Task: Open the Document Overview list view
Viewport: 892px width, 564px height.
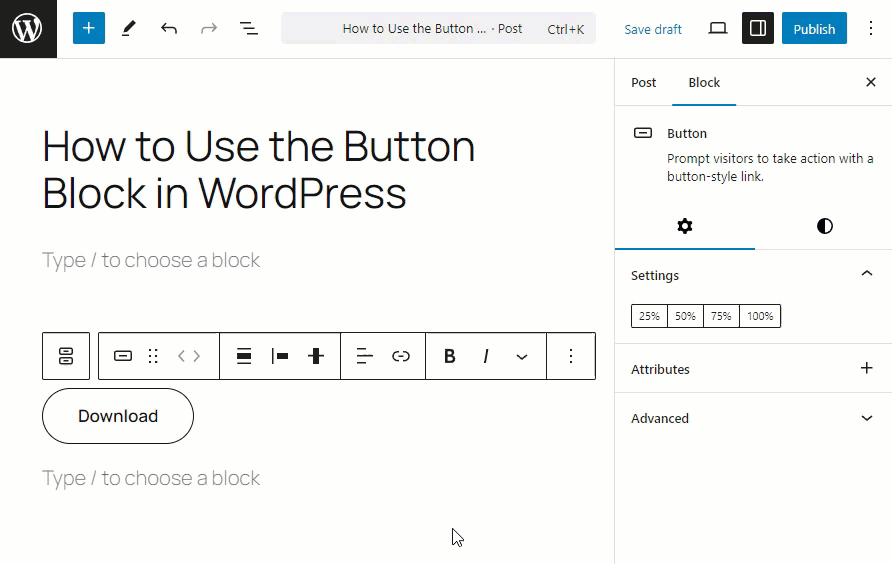Action: 249,28
